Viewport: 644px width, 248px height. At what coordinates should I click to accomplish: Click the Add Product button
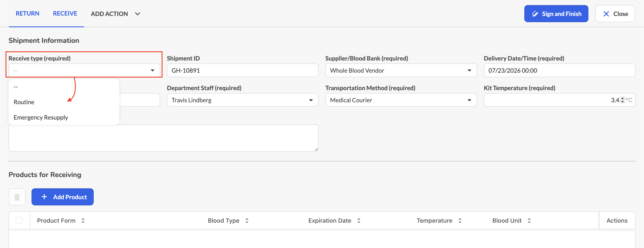point(62,197)
